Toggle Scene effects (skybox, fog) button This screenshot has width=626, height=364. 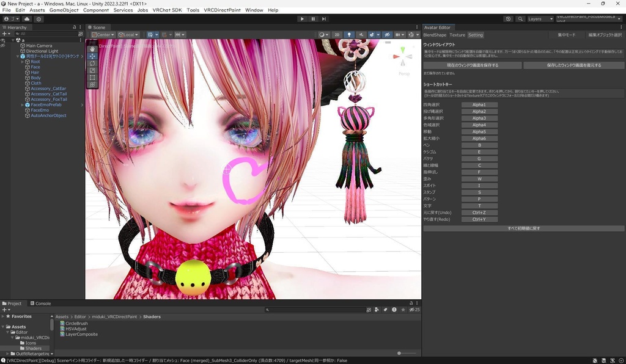point(372,35)
